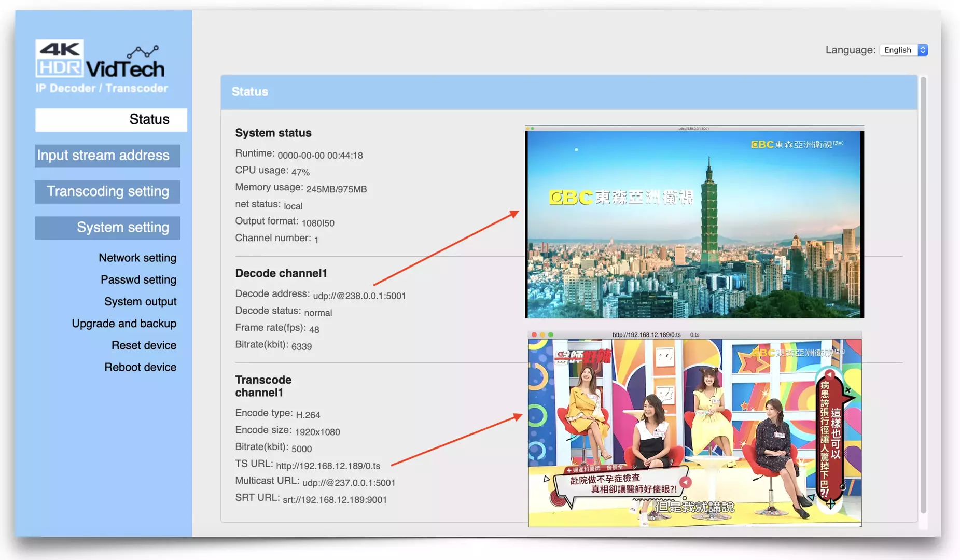This screenshot has height=560, width=960.
Task: Click Reboot device link
Action: click(140, 367)
